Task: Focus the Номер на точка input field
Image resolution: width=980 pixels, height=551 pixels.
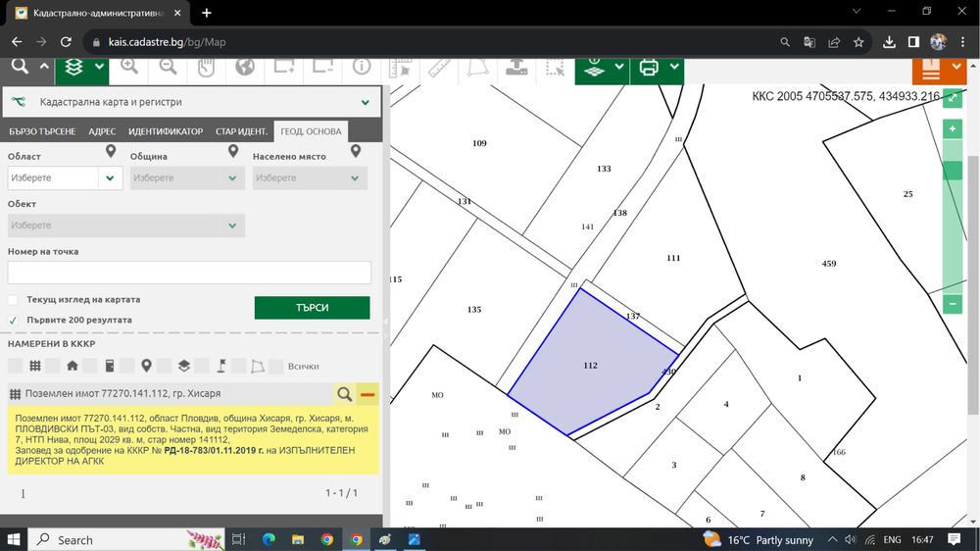Action: (x=189, y=273)
